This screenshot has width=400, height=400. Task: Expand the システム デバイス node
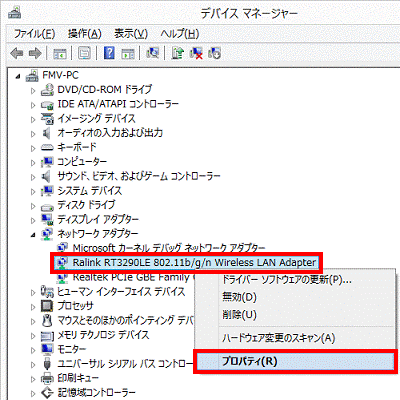33,192
